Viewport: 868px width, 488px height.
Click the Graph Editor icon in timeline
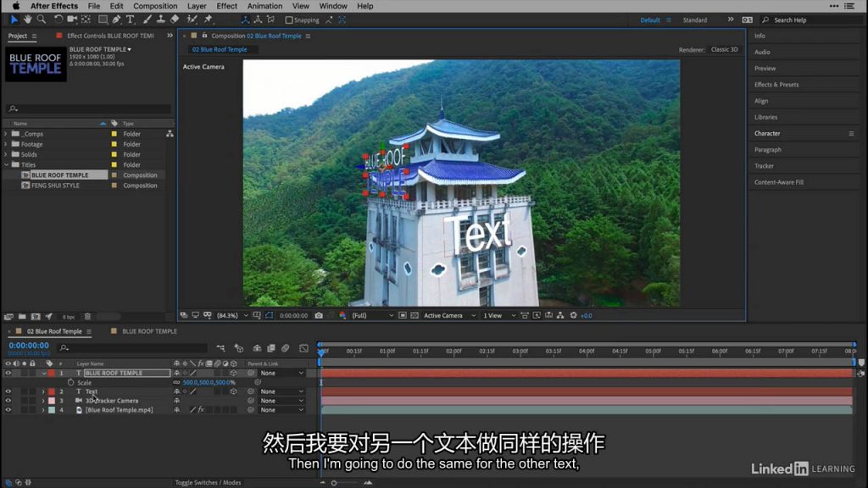click(303, 348)
